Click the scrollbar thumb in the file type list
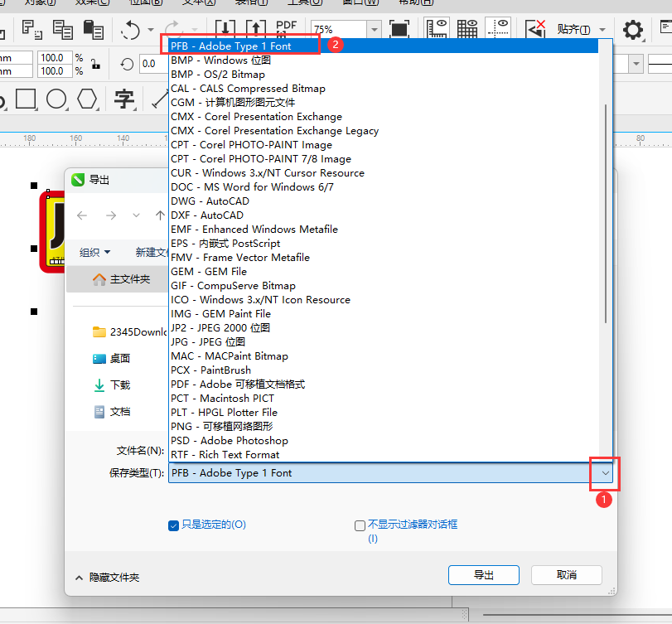672x624 pixels. pos(606,214)
